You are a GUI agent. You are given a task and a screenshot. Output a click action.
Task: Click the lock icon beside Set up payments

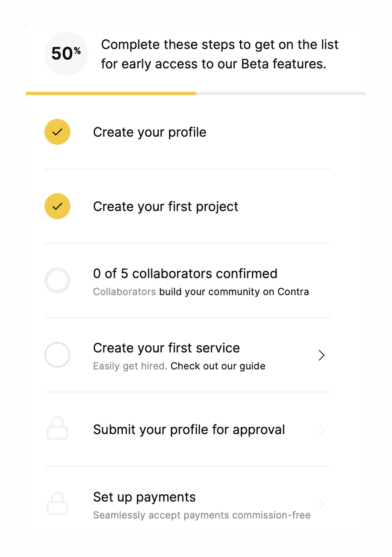pyautogui.click(x=57, y=504)
